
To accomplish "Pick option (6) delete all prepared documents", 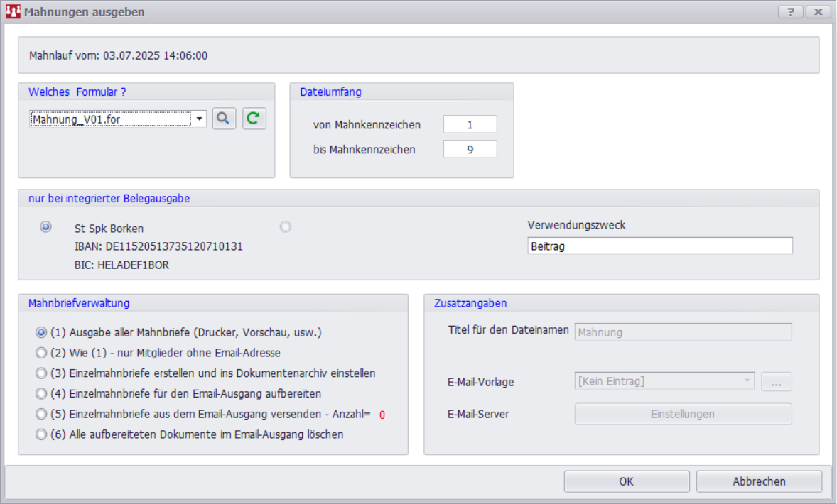I will 41,434.
